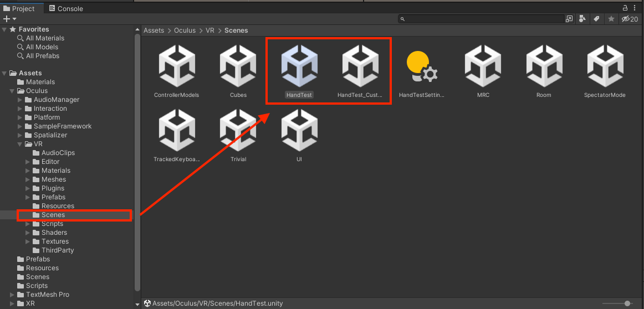Viewport: 644px width, 309px height.
Task: Select the root-level Scripts folder
Action: 33,286
